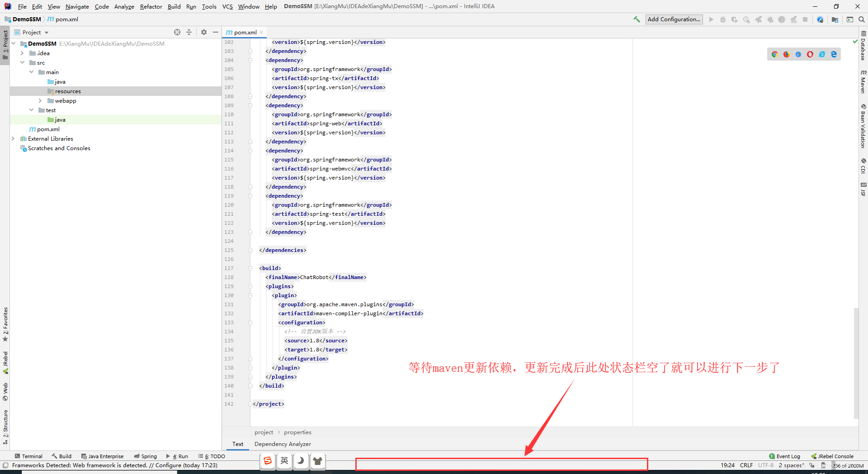This screenshot has height=474, width=868.
Task: Click the Search Everywhere magnifier icon
Action: click(862, 19)
